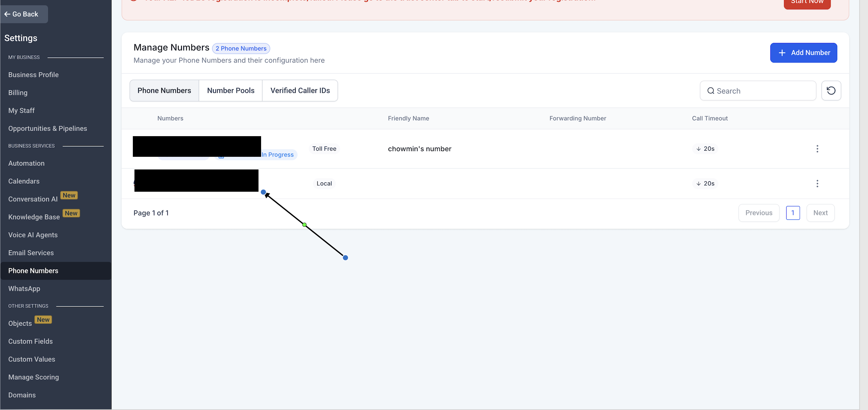Click the Go Back arrow button

tap(24, 14)
